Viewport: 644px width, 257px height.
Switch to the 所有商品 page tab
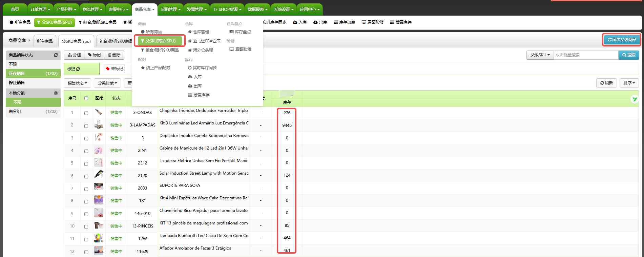[x=45, y=41]
